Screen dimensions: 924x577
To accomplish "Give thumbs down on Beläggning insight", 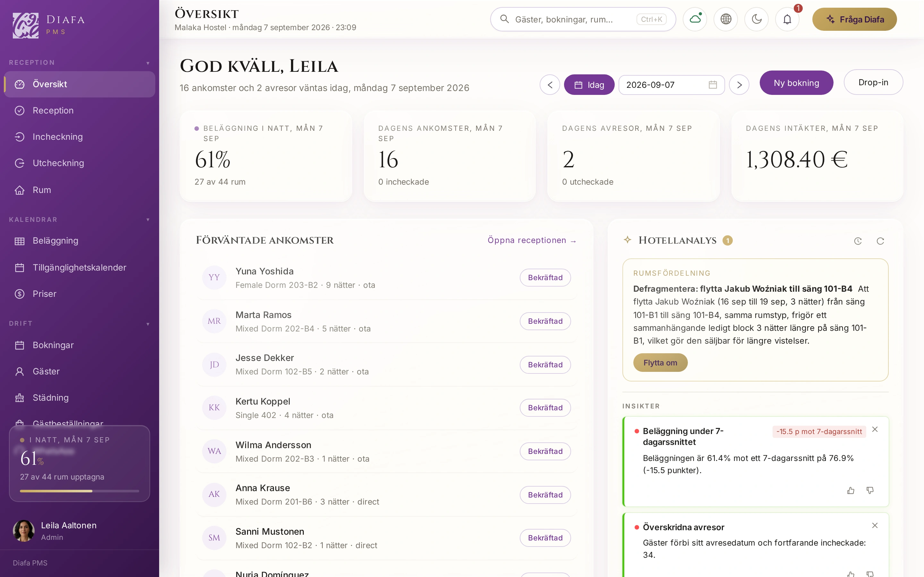I will (870, 490).
